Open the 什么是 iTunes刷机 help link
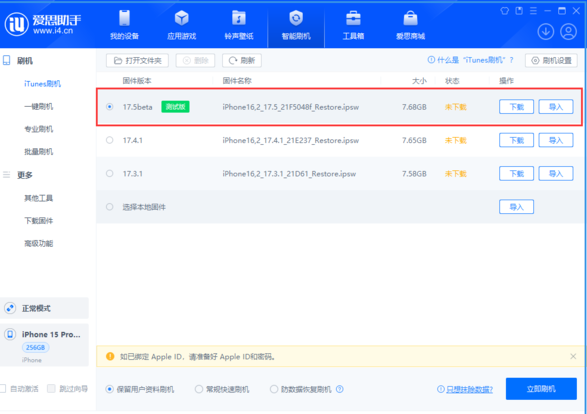 click(471, 60)
